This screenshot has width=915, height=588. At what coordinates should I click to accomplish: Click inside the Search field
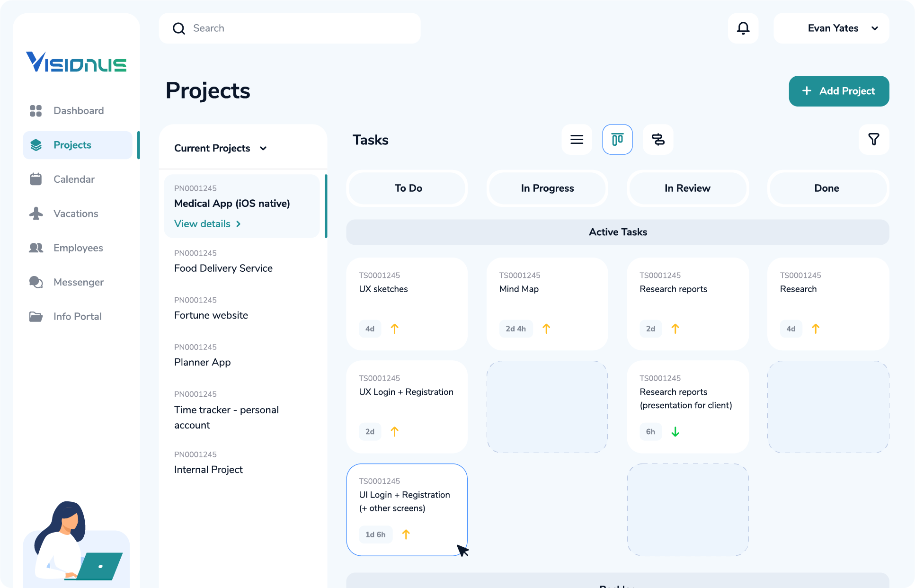290,28
